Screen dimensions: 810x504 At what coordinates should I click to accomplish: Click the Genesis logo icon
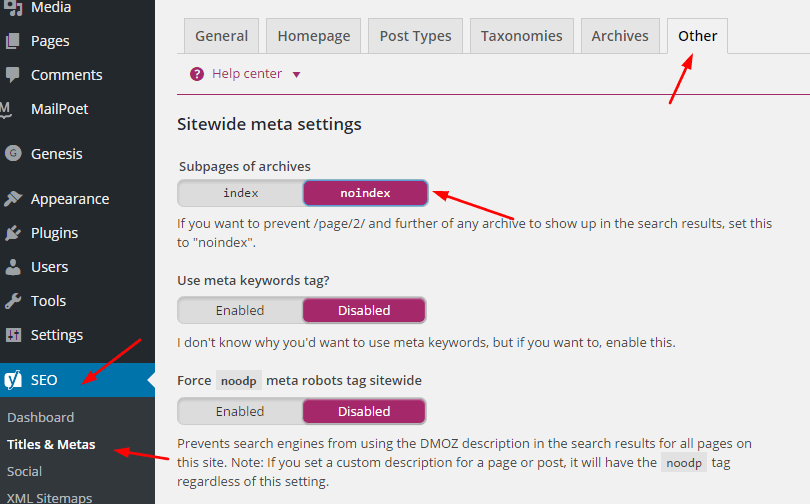(13, 153)
